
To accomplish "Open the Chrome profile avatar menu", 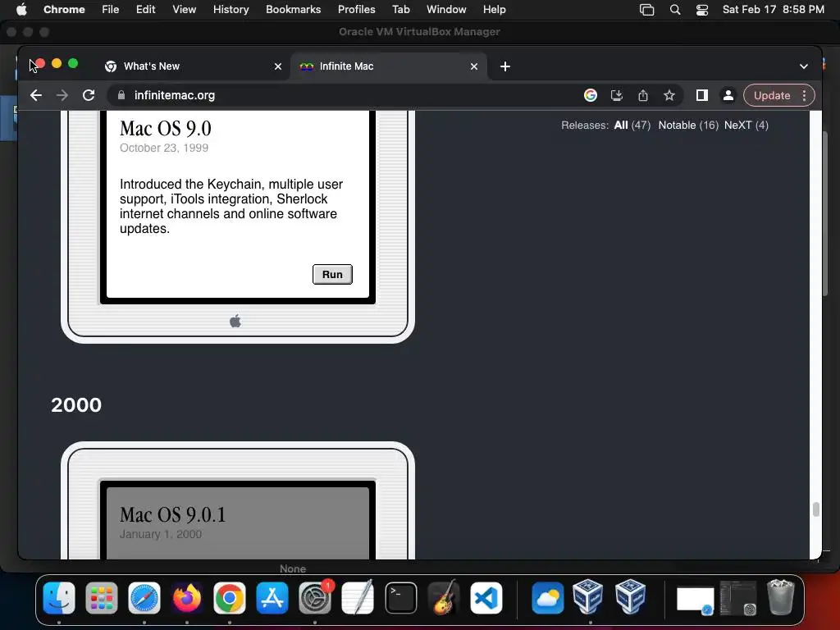I will click(x=728, y=95).
